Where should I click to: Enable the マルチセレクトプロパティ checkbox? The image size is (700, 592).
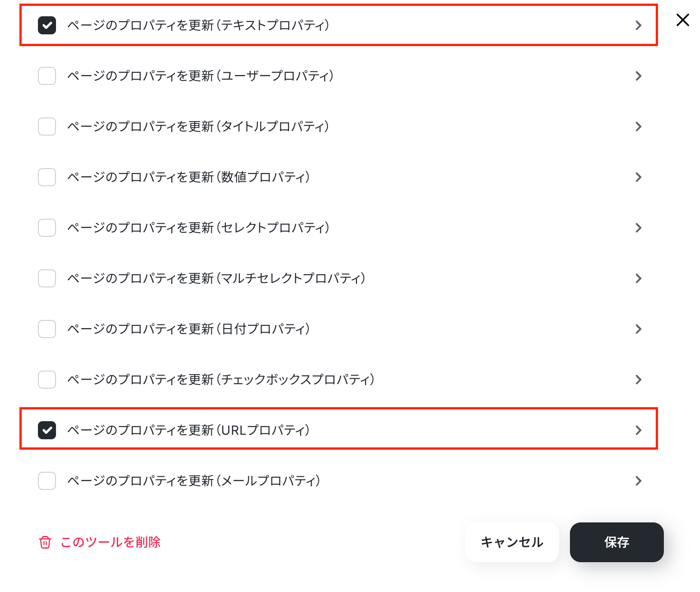(47, 278)
